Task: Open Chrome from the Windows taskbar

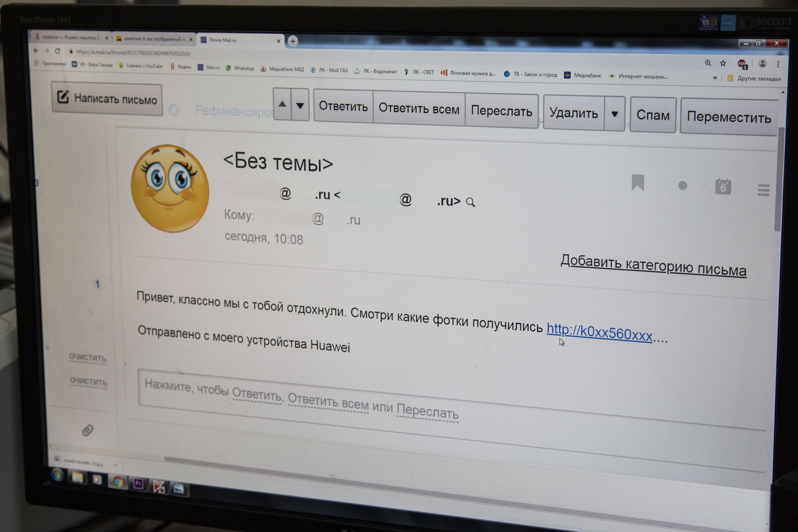Action: pos(118,481)
